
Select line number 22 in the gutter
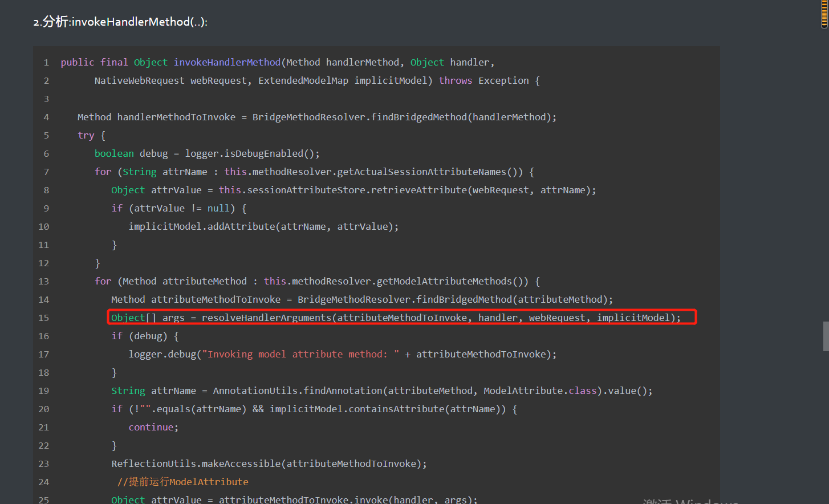coord(44,445)
